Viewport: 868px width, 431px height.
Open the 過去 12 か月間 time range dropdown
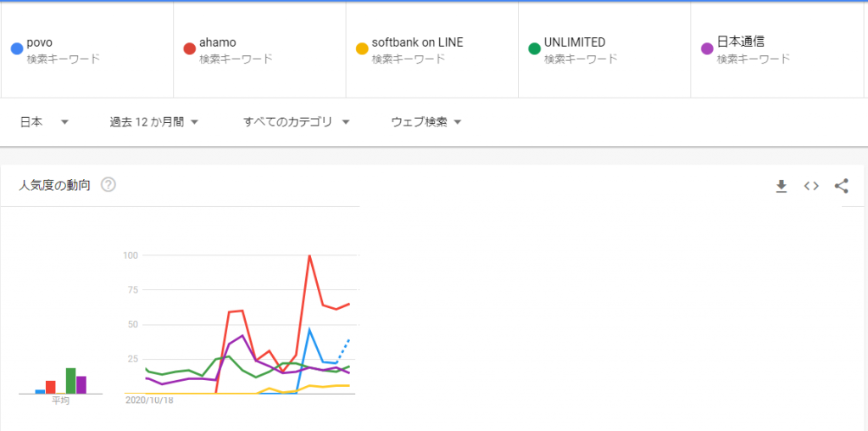pos(154,122)
